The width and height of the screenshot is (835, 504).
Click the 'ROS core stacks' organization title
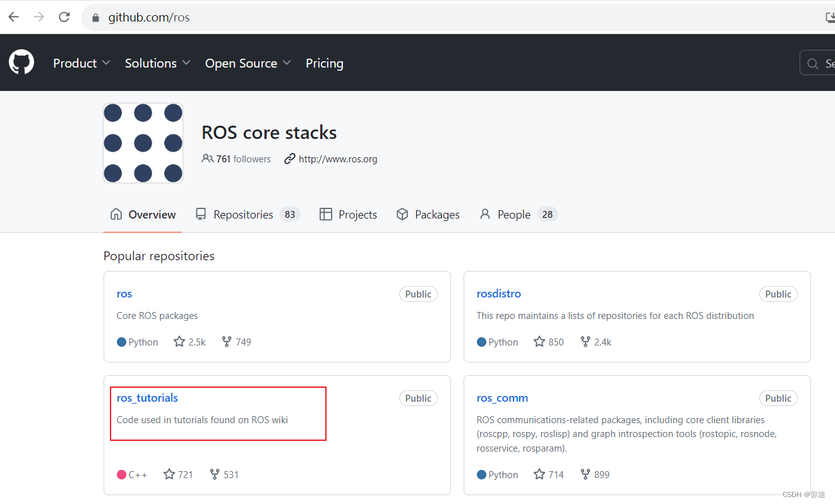click(x=269, y=133)
